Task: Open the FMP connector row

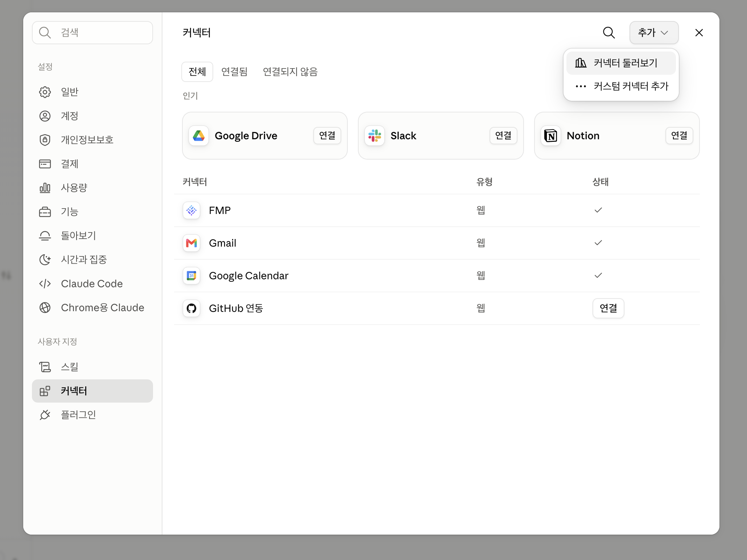Action: (x=437, y=210)
